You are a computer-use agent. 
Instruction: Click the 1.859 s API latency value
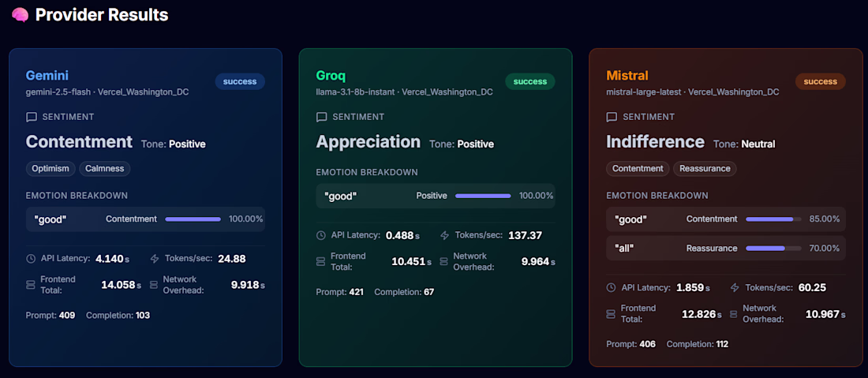[693, 288]
